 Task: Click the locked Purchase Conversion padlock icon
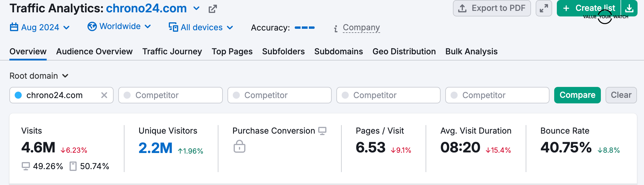(239, 146)
